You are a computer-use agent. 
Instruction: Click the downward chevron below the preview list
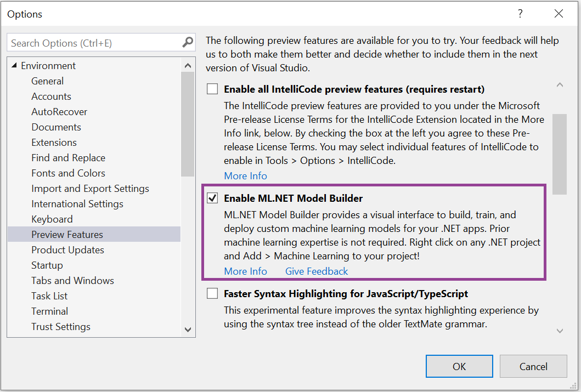(x=560, y=331)
